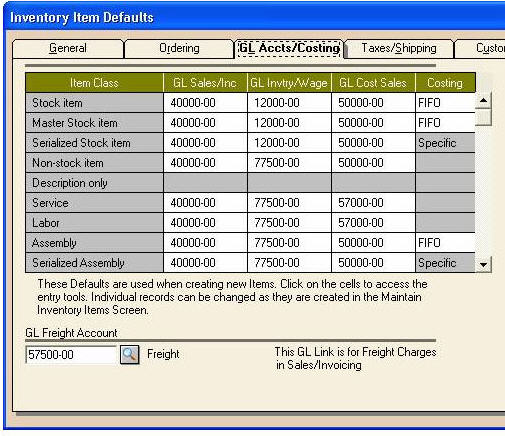Select the GL Accts/Costing tab
505x436 pixels.
point(289,48)
